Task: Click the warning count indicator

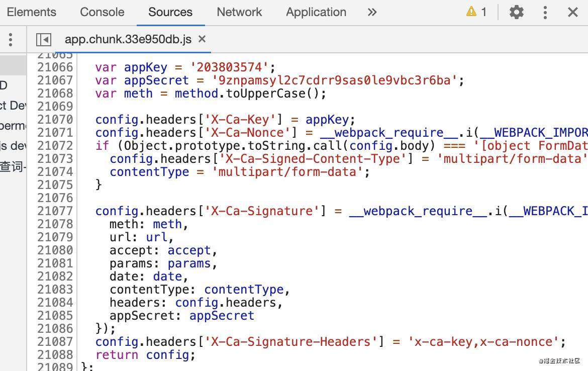Action: [476, 12]
